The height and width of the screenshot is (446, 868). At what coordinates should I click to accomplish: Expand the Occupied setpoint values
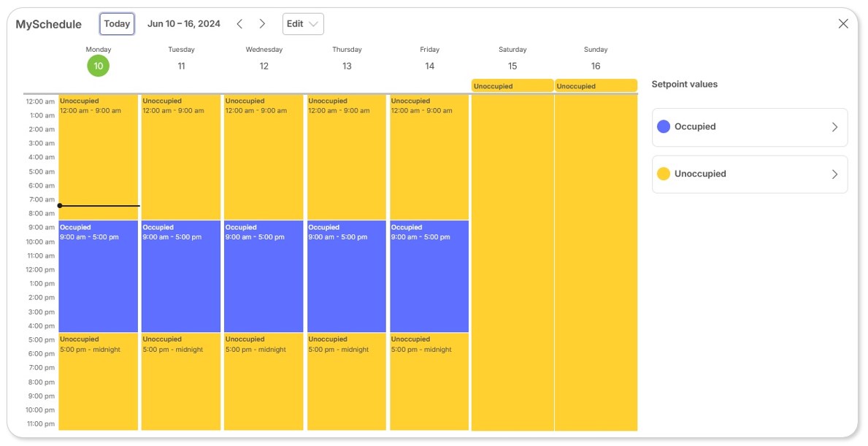pyautogui.click(x=750, y=127)
